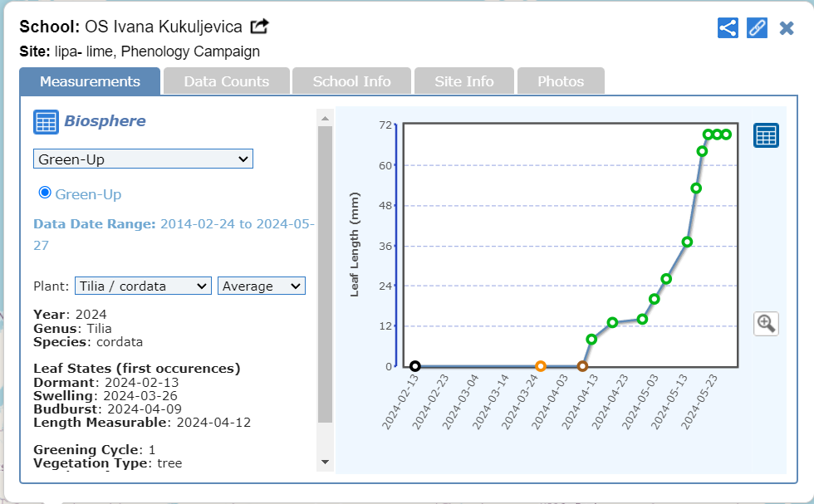Open the Average selection dropdown

tap(261, 286)
